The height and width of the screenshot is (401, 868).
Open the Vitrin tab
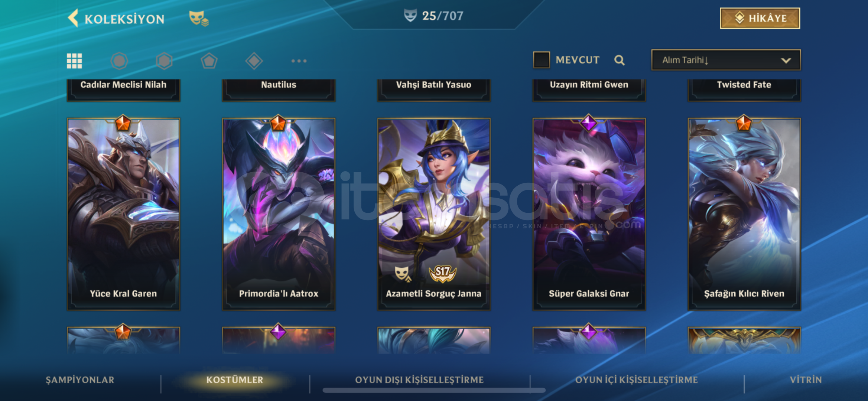point(806,380)
